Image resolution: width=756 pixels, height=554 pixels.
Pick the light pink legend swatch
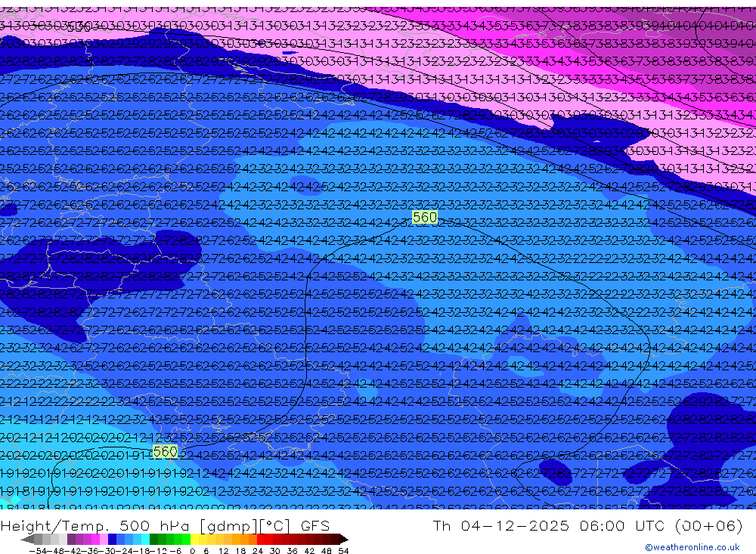click(x=104, y=539)
